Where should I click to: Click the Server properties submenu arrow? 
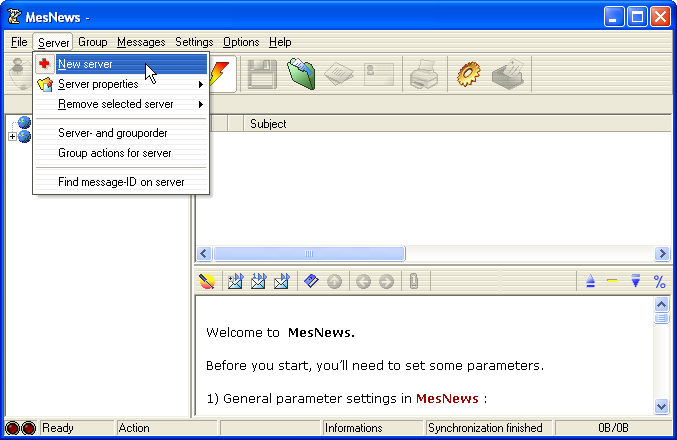click(x=201, y=84)
